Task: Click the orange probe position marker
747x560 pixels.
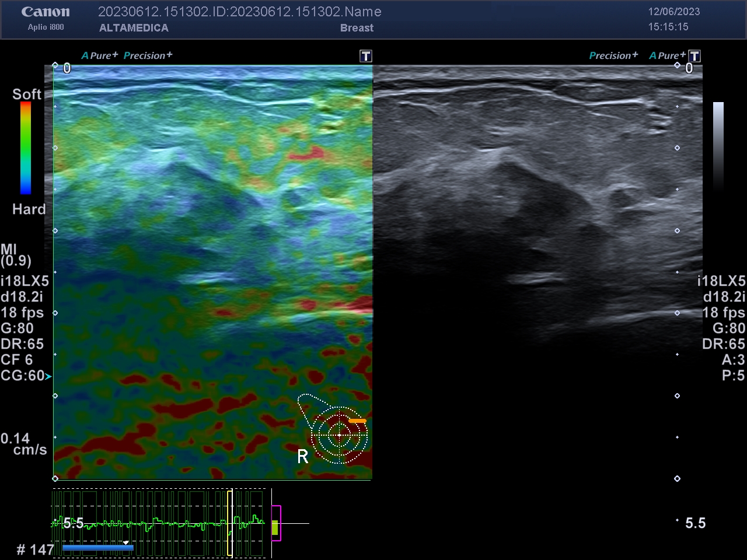Action: pos(357,421)
